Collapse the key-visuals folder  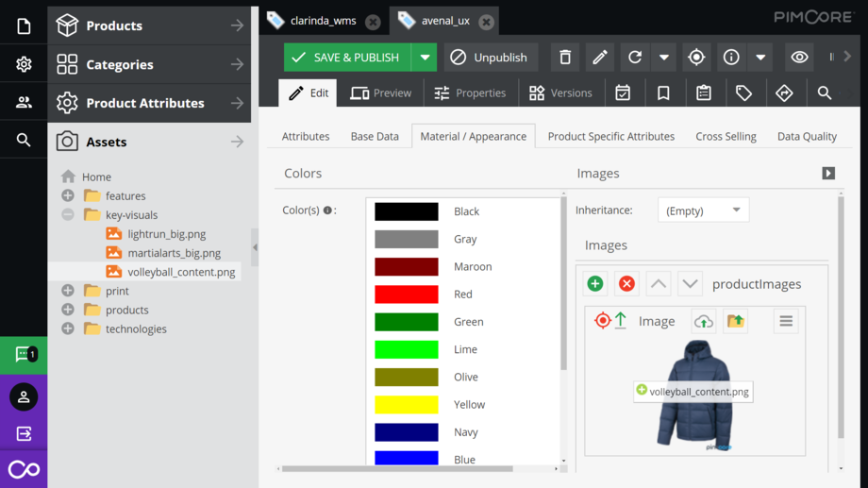point(68,215)
